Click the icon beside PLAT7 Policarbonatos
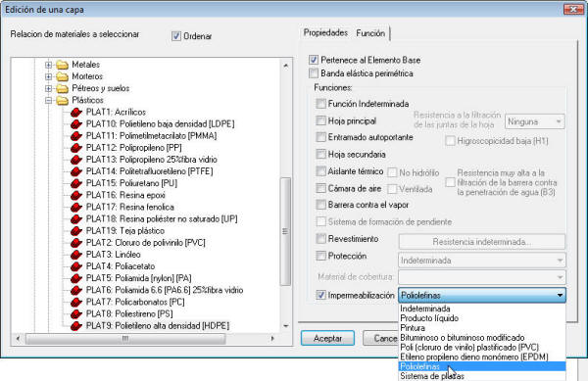The image size is (588, 381). tap(76, 302)
